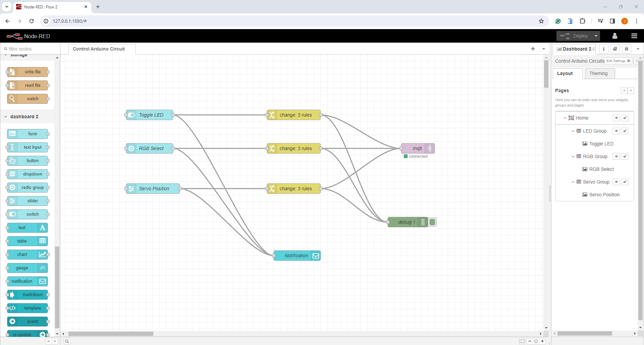
Task: Click the filter nodes search field
Action: [x=31, y=49]
